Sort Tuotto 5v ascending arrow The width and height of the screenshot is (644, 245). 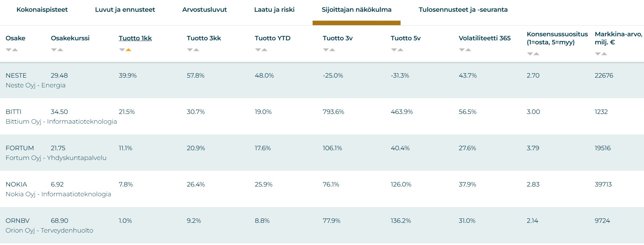point(400,50)
